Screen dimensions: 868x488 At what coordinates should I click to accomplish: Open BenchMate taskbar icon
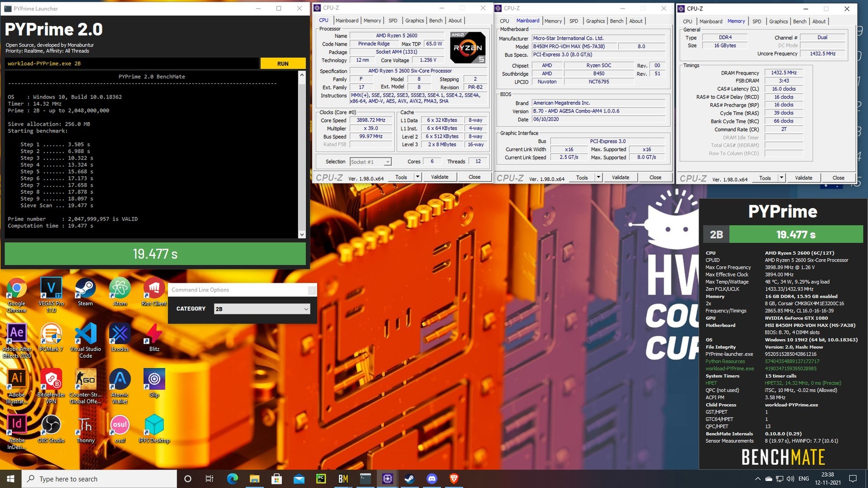[x=343, y=479]
